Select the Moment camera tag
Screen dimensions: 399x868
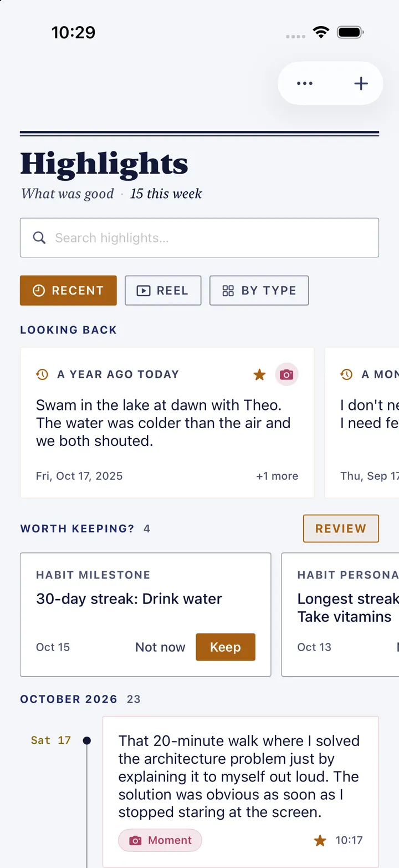tap(160, 840)
